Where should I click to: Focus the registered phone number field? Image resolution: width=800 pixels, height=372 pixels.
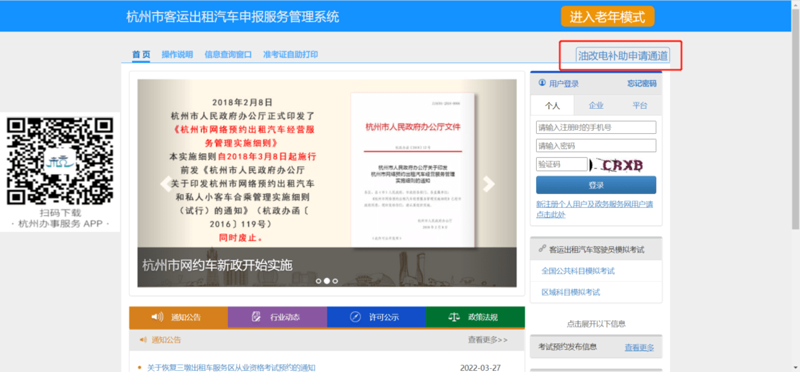tap(596, 127)
